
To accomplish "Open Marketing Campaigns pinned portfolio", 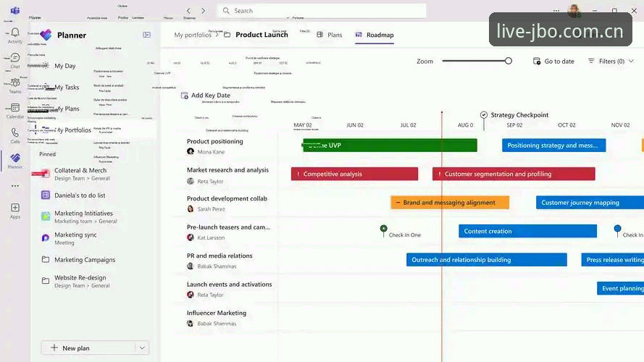I will click(85, 259).
